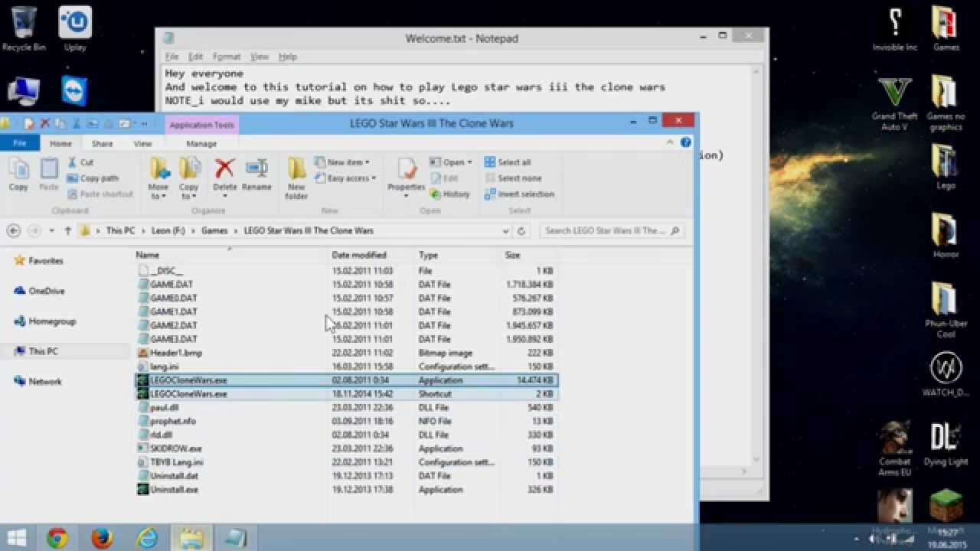Refresh the folder using the address bar refresh icon
The height and width of the screenshot is (551, 980).
tap(521, 230)
